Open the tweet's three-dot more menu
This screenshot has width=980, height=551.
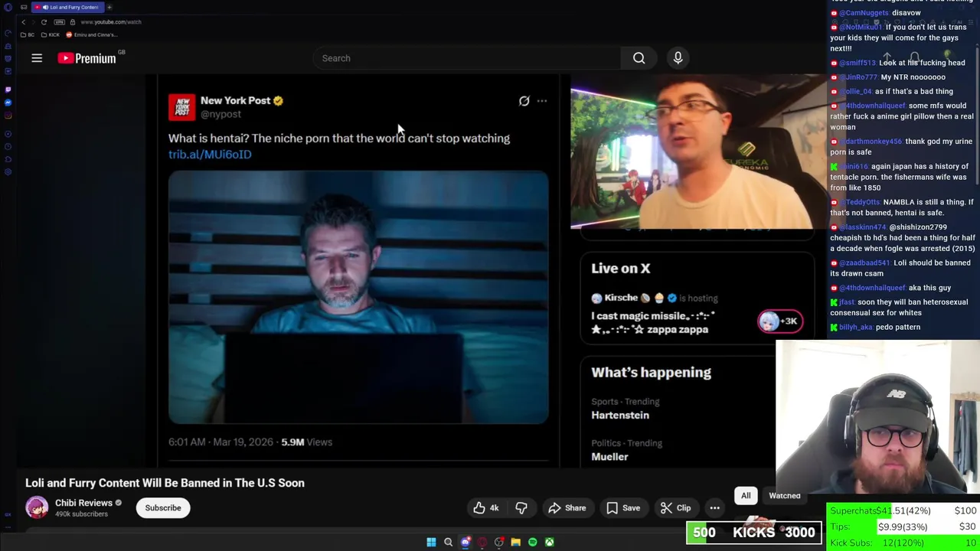pyautogui.click(x=542, y=101)
